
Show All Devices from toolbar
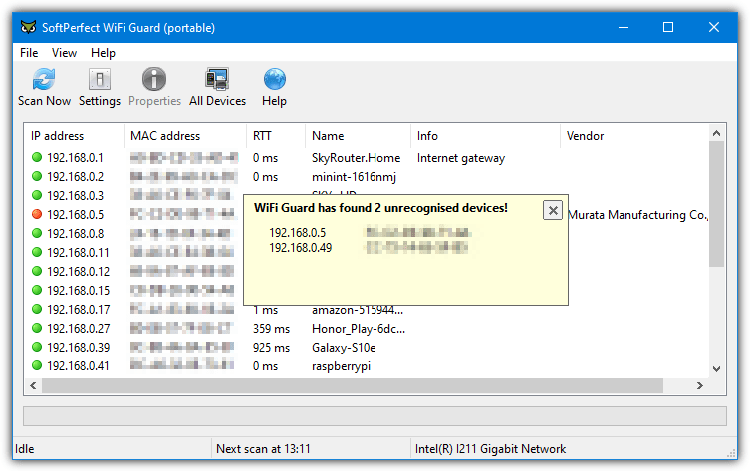click(217, 88)
